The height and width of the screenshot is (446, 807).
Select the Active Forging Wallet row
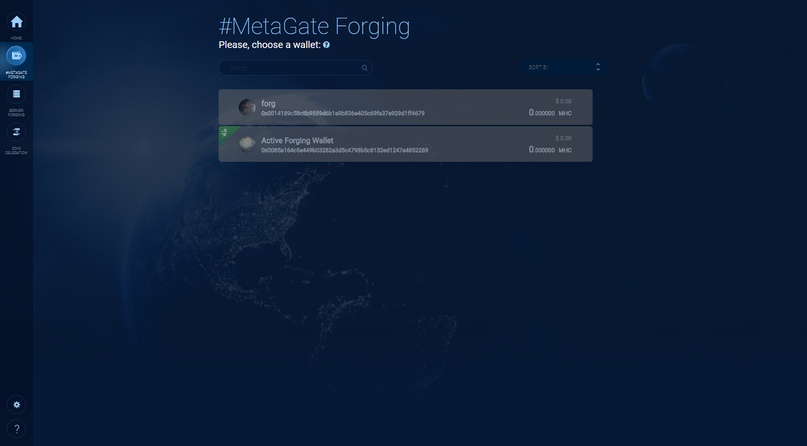pos(406,144)
